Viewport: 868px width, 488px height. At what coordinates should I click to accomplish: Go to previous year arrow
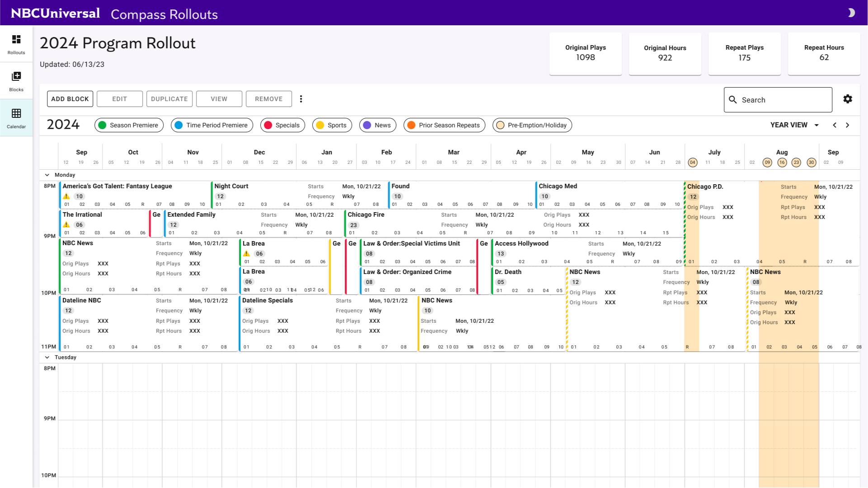click(x=835, y=125)
